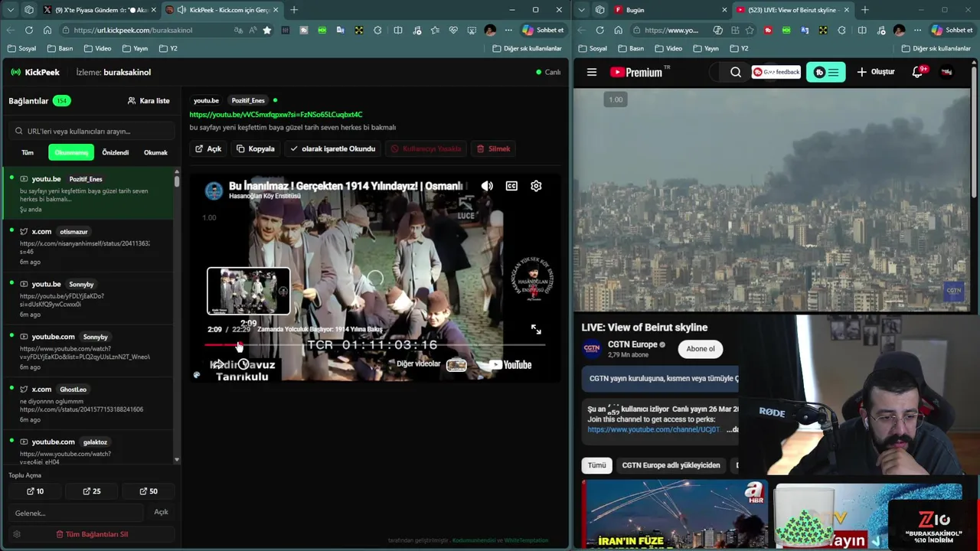980x551 pixels.
Task: Click the share arrow icon on embedded player
Action: pos(218,364)
